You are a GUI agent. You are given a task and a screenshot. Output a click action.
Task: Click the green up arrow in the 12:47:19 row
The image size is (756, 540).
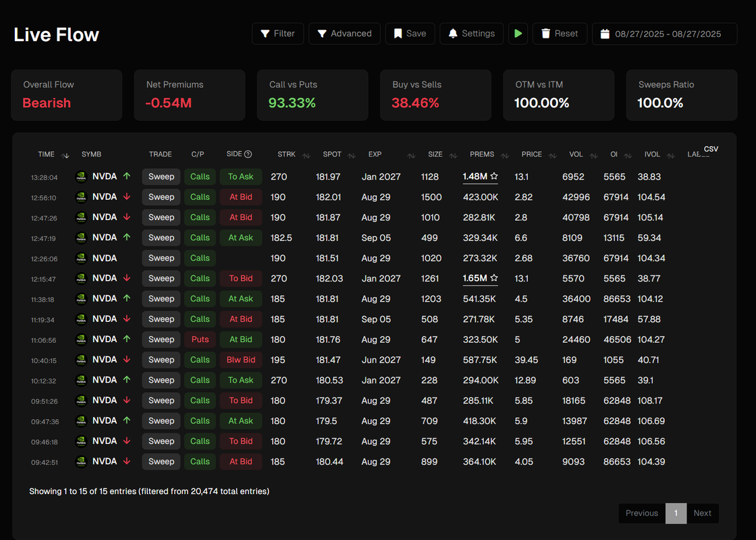127,237
